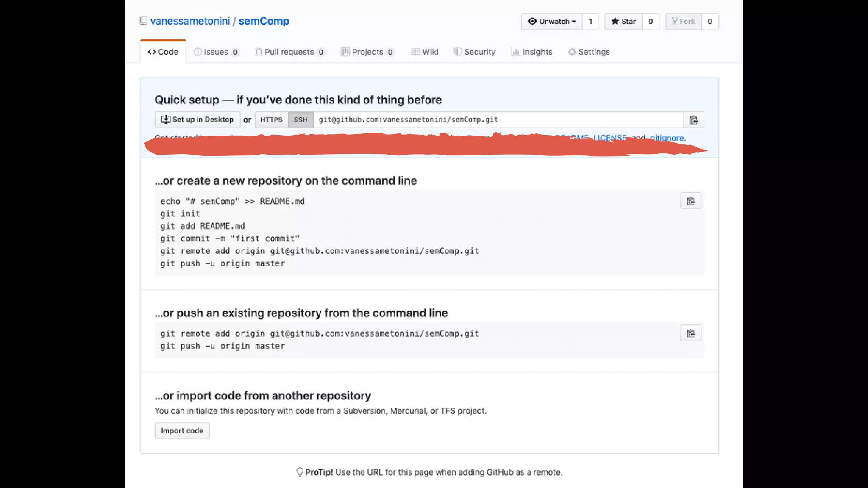Open vanessametonini user profile link
The height and width of the screenshot is (488, 868).
pyautogui.click(x=190, y=21)
